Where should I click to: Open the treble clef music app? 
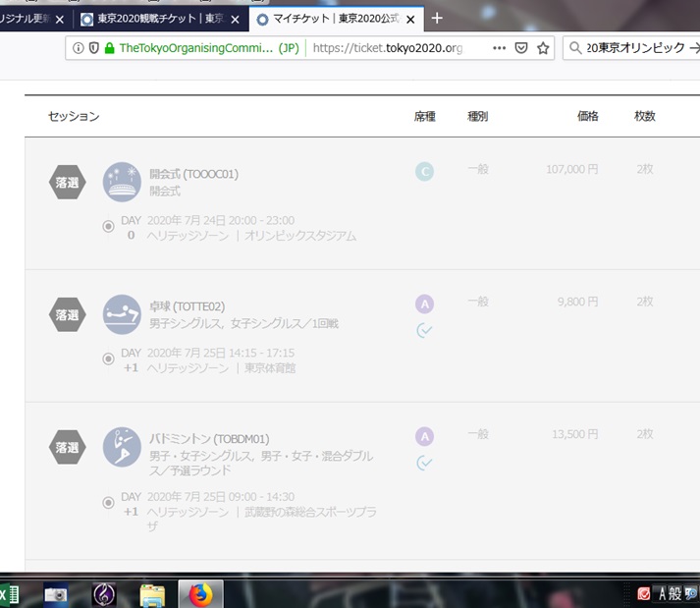pos(104,595)
